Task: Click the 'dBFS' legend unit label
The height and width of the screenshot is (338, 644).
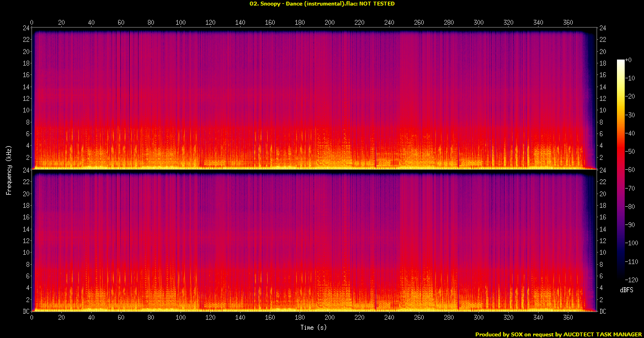Action: click(x=626, y=290)
